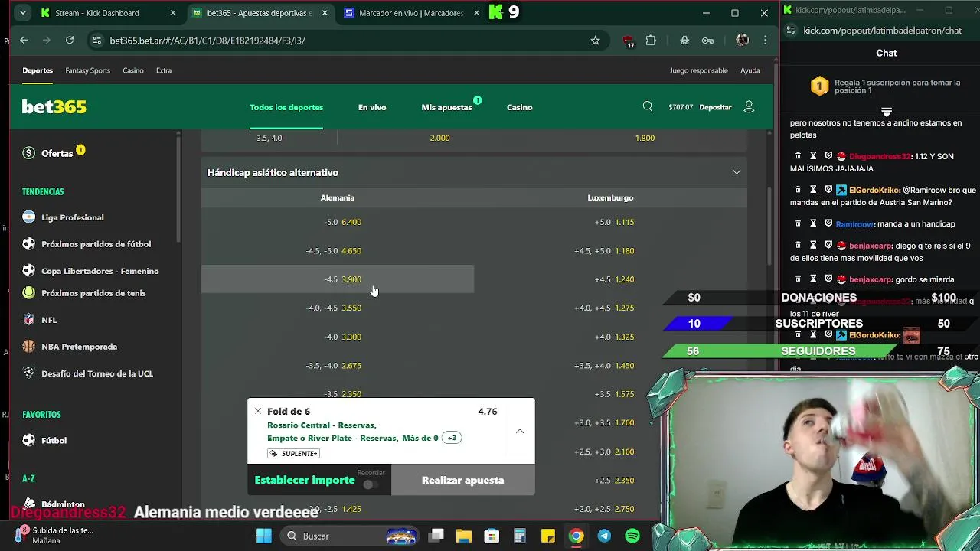Click the $707.07 account balance
Viewport: 980px width, 551px height.
coord(681,107)
